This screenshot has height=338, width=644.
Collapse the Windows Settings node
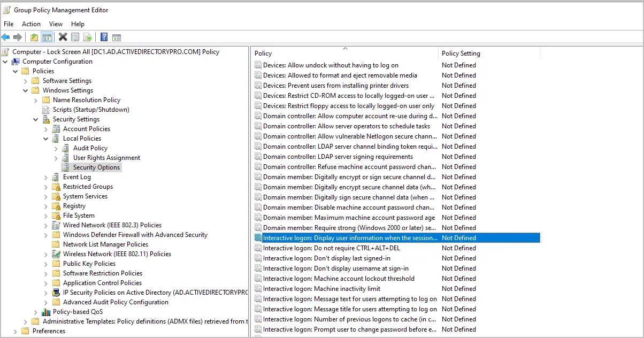coord(26,90)
